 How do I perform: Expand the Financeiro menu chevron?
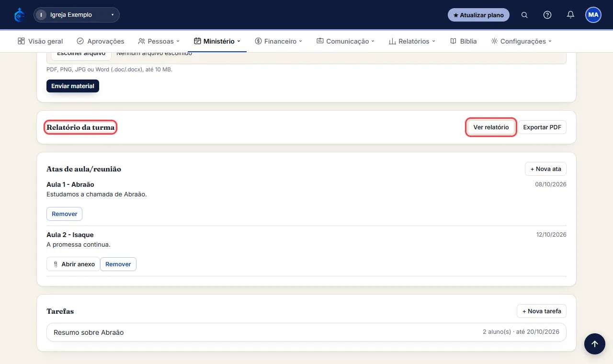coord(301,41)
